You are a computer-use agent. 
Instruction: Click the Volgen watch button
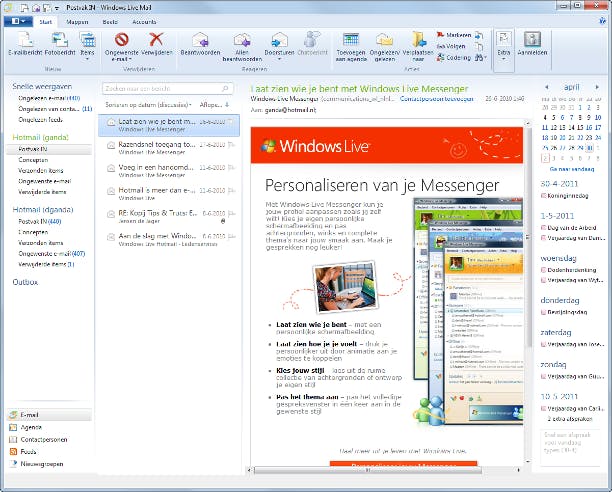point(451,46)
